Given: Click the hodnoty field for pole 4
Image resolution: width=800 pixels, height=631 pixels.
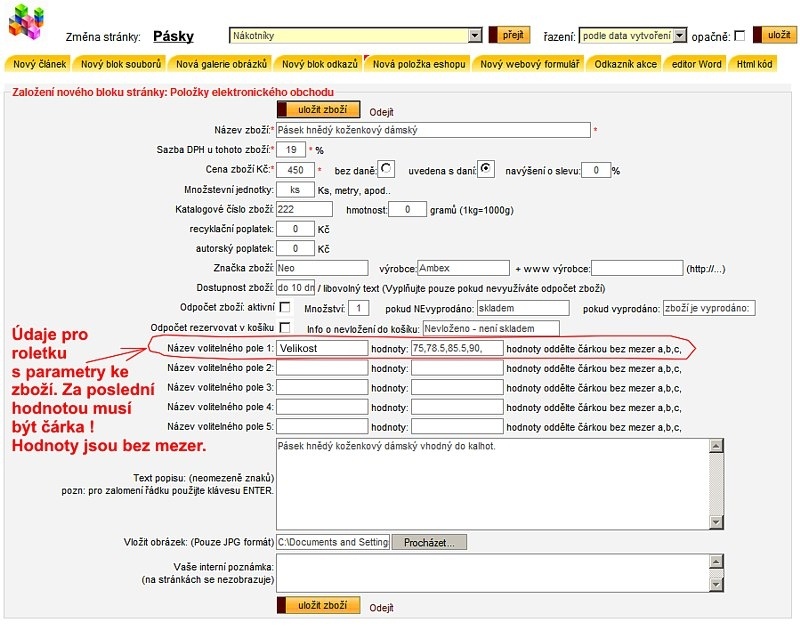Looking at the screenshot, I should point(457,407).
